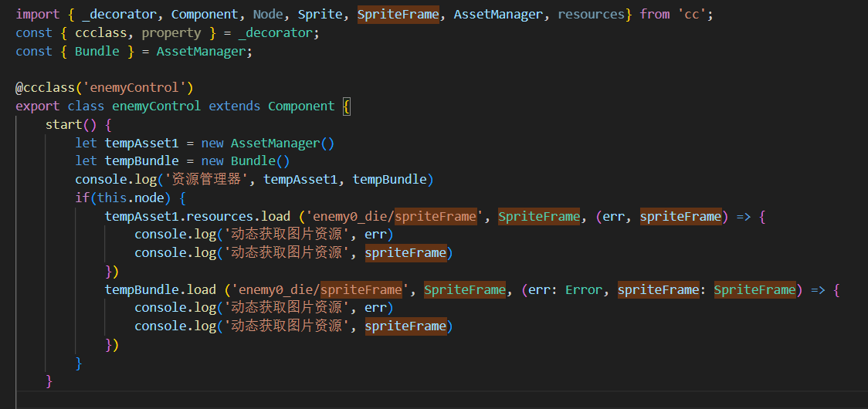This screenshot has height=409, width=868.
Task: Click the export keyword before class
Action: (x=38, y=106)
